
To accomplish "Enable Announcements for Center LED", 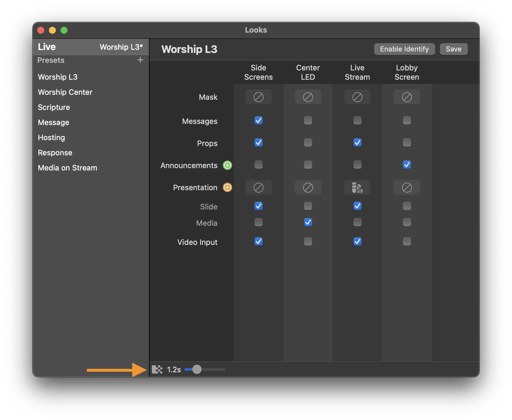I will pos(308,165).
